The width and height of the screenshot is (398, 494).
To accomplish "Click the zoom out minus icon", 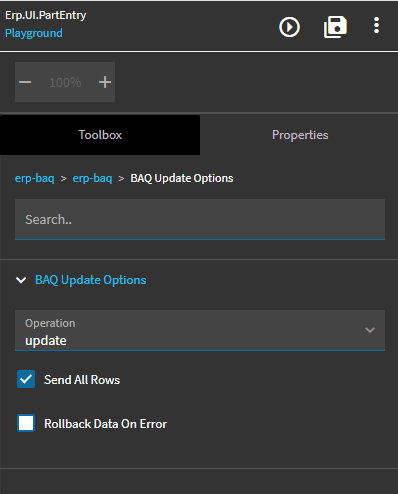I will (25, 82).
